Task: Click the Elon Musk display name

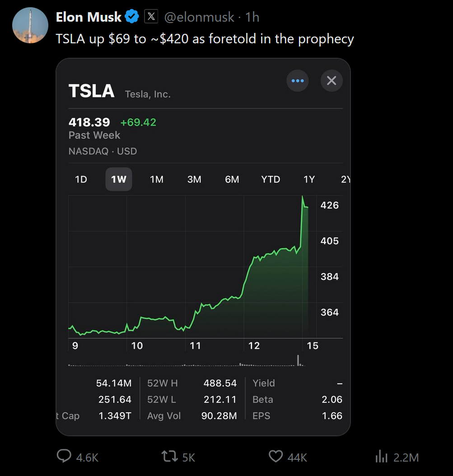Action: point(89,17)
